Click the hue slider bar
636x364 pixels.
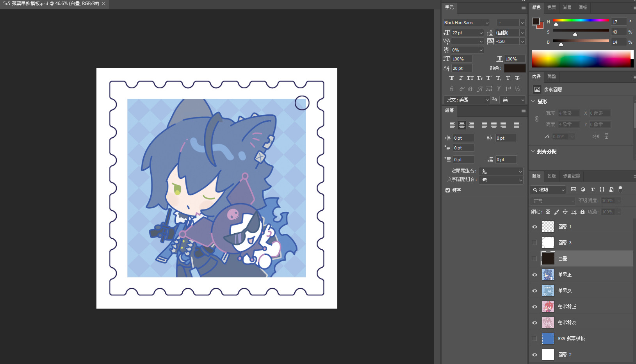click(581, 20)
